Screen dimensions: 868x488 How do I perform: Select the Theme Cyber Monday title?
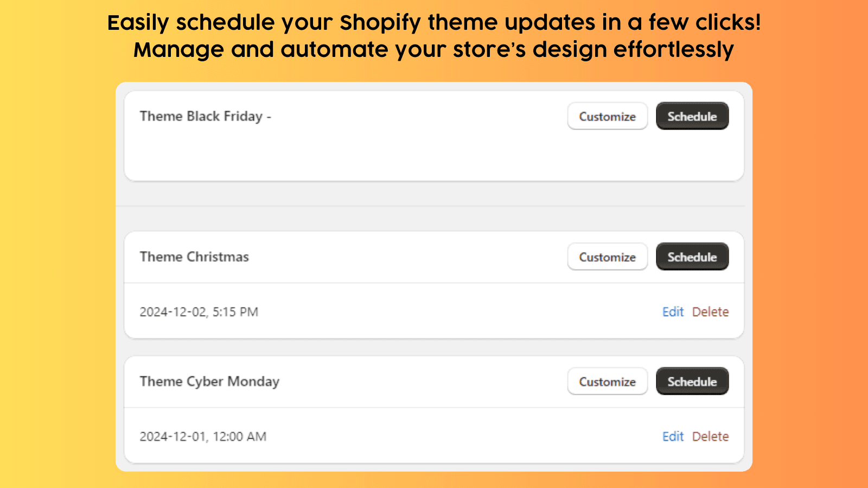click(209, 381)
